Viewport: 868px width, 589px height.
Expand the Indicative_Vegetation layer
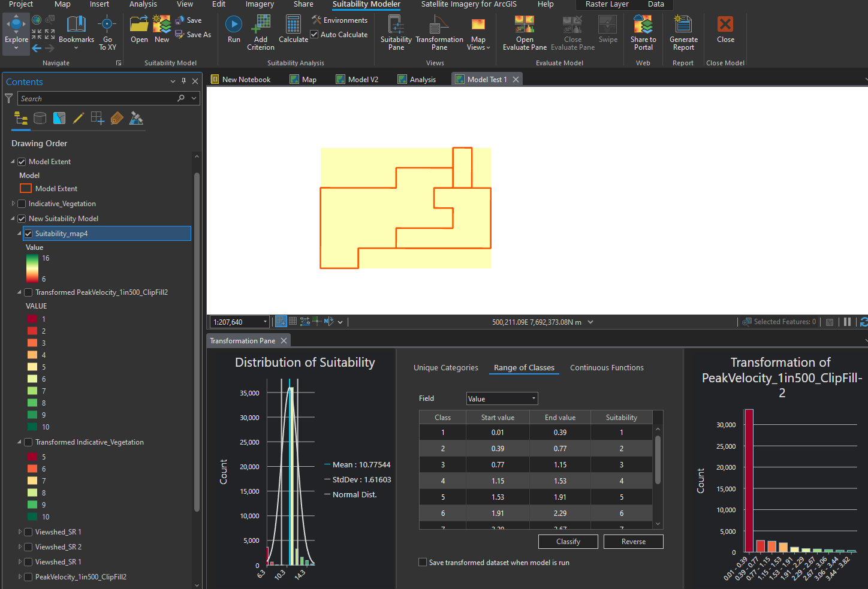click(13, 204)
